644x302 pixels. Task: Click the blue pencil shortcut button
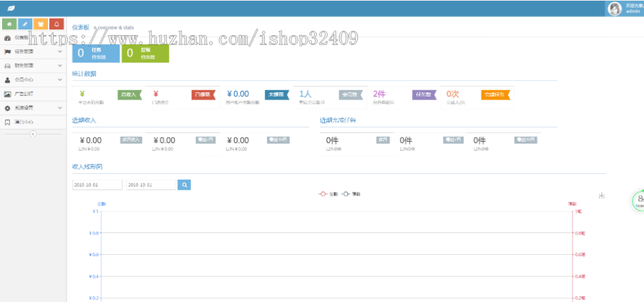pyautogui.click(x=25, y=24)
